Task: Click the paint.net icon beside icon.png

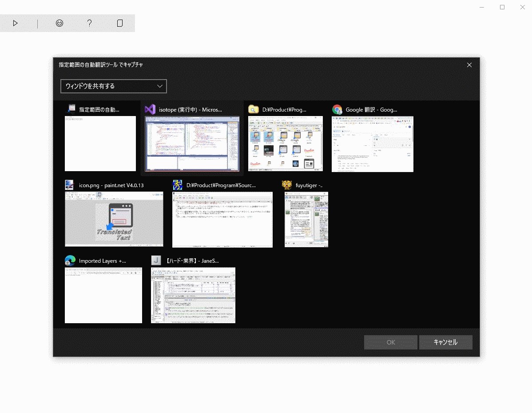Action: 70,185
